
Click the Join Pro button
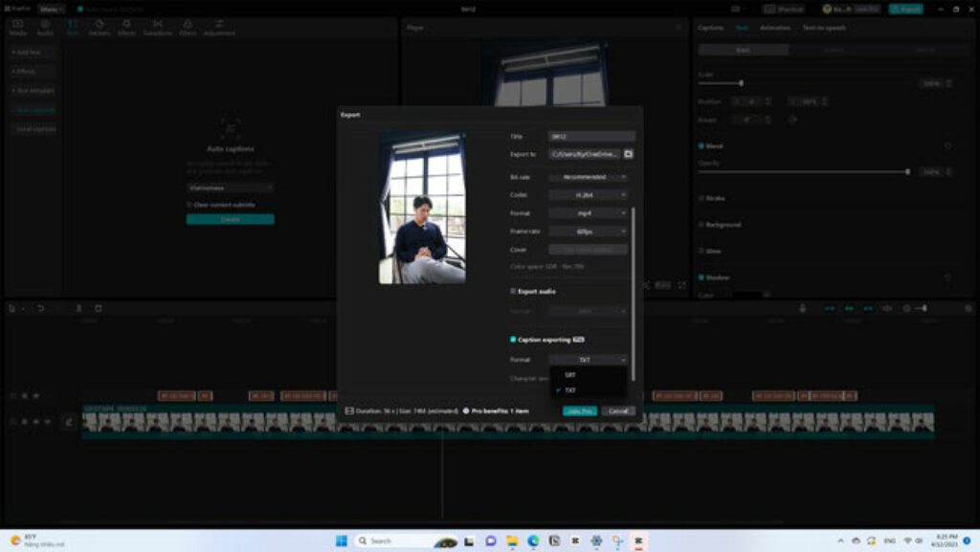pos(579,410)
